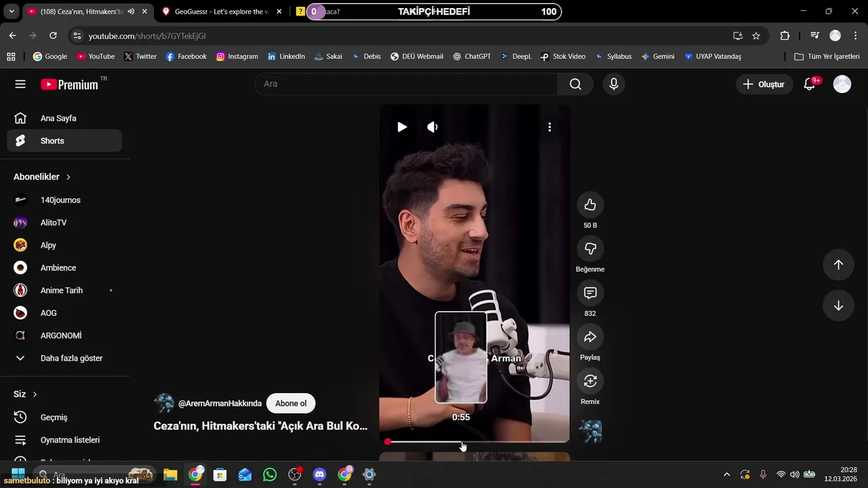Open Geçmiş history

(64, 418)
